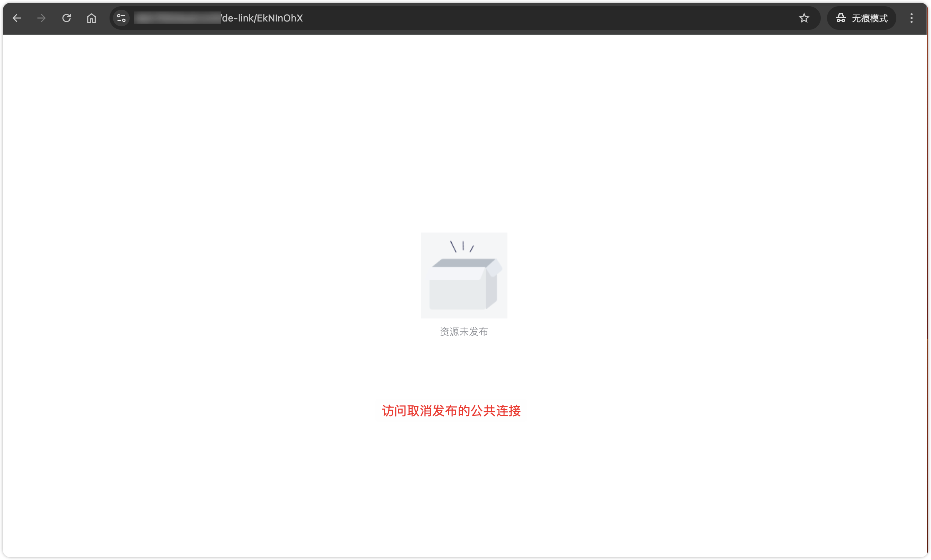The height and width of the screenshot is (560, 931).
Task: Open the browser three-dot menu
Action: [x=911, y=18]
